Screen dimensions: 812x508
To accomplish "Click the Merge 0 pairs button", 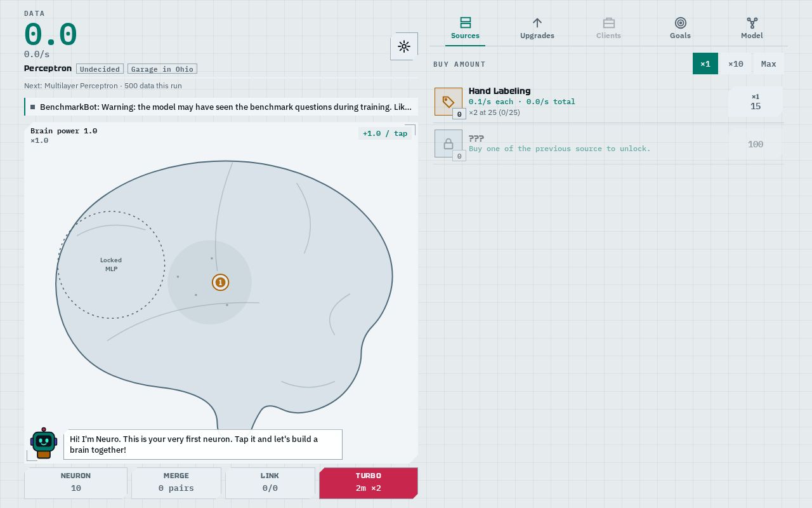I will tap(176, 483).
